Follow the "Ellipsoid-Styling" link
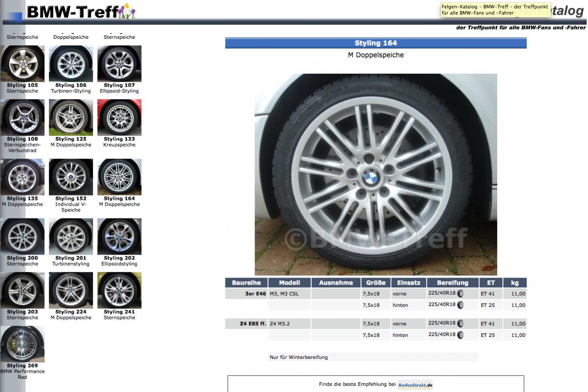588x392 pixels. 120,91
